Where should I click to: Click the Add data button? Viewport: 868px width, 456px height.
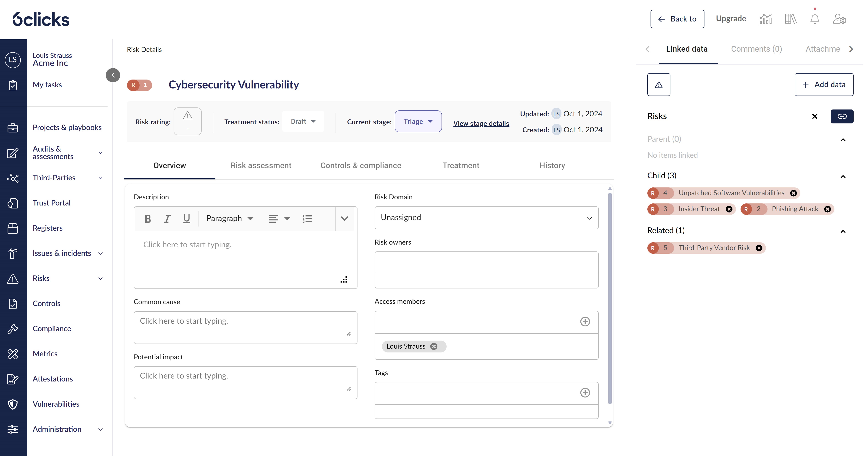[823, 85]
